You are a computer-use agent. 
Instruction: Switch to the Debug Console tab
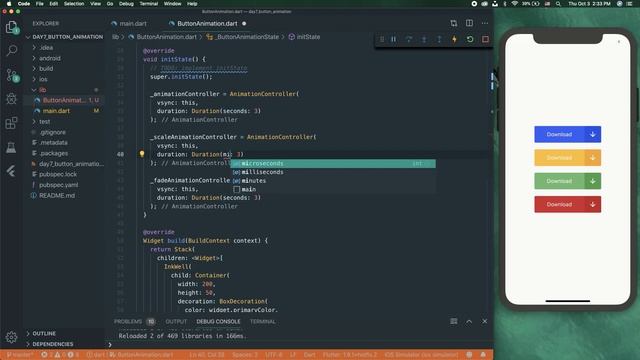coord(218,322)
